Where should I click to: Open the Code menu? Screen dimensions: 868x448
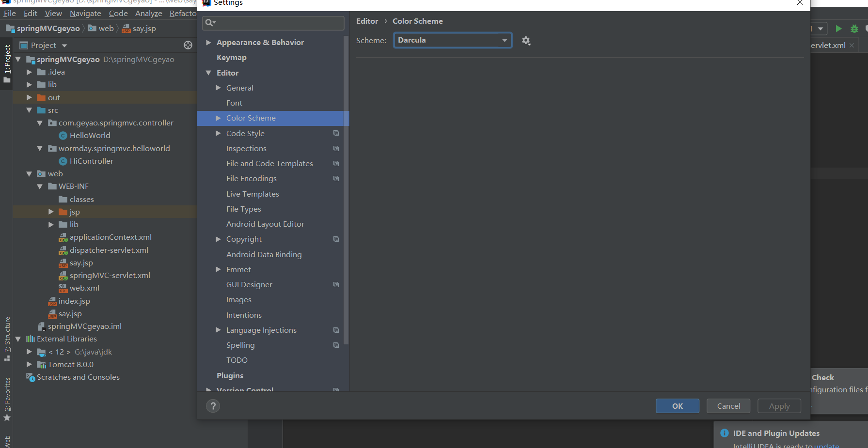point(118,13)
